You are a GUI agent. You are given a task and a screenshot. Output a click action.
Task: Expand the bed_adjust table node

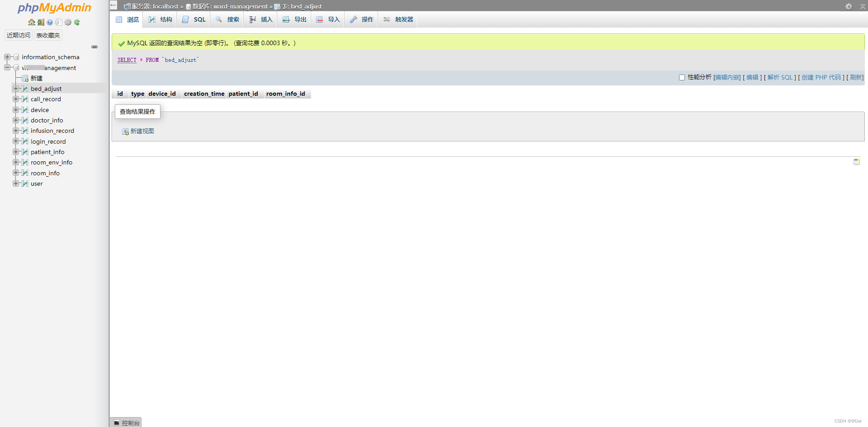(x=16, y=89)
